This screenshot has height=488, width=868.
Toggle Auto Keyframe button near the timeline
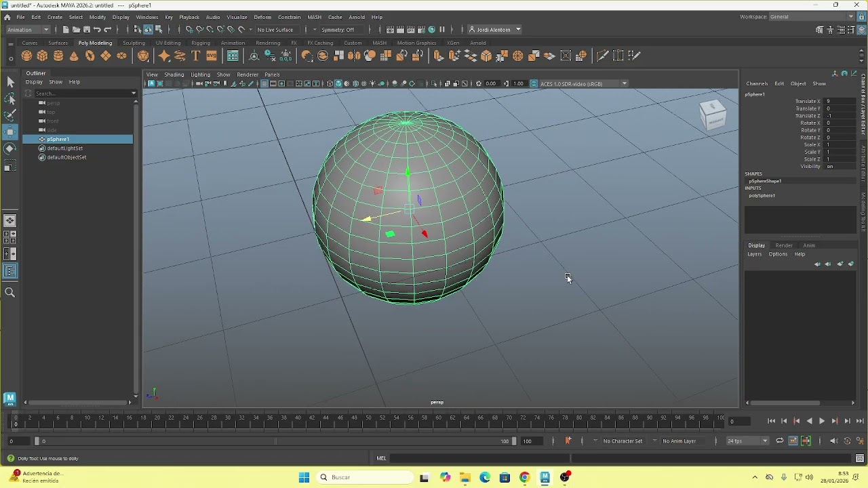[847, 441]
